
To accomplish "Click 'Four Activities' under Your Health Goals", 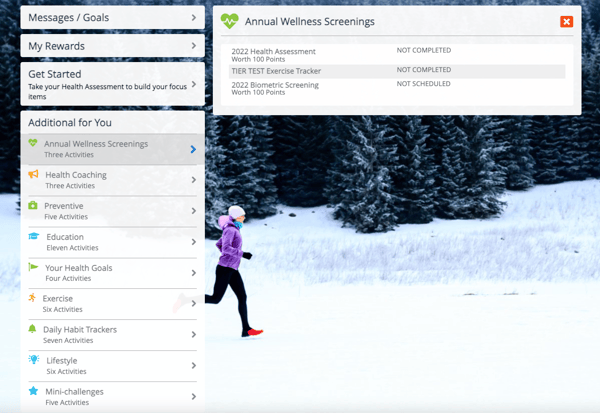I will point(68,278).
